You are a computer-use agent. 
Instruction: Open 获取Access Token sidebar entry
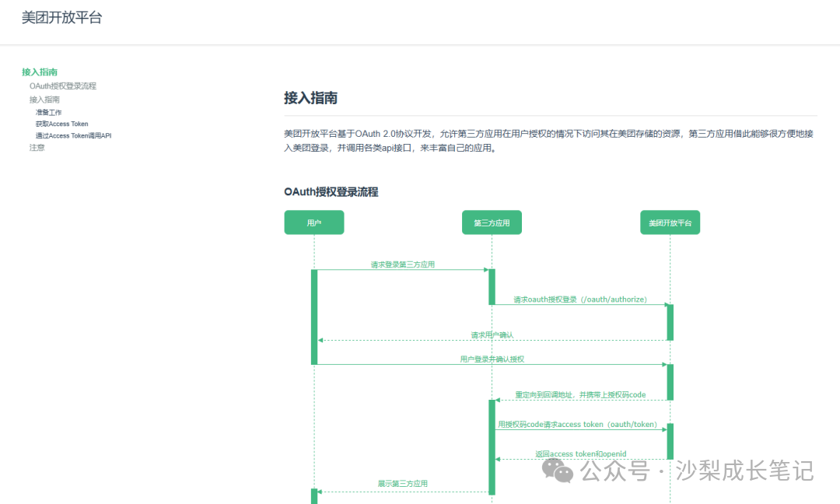click(x=62, y=123)
